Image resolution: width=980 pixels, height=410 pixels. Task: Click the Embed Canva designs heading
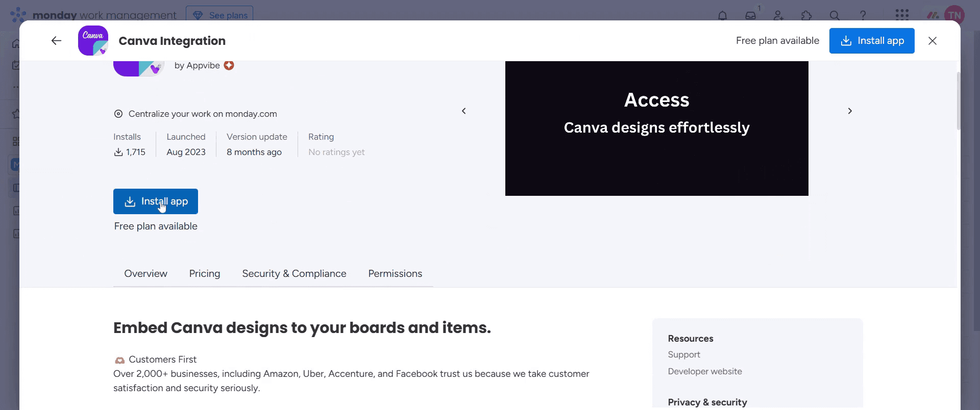point(302,328)
